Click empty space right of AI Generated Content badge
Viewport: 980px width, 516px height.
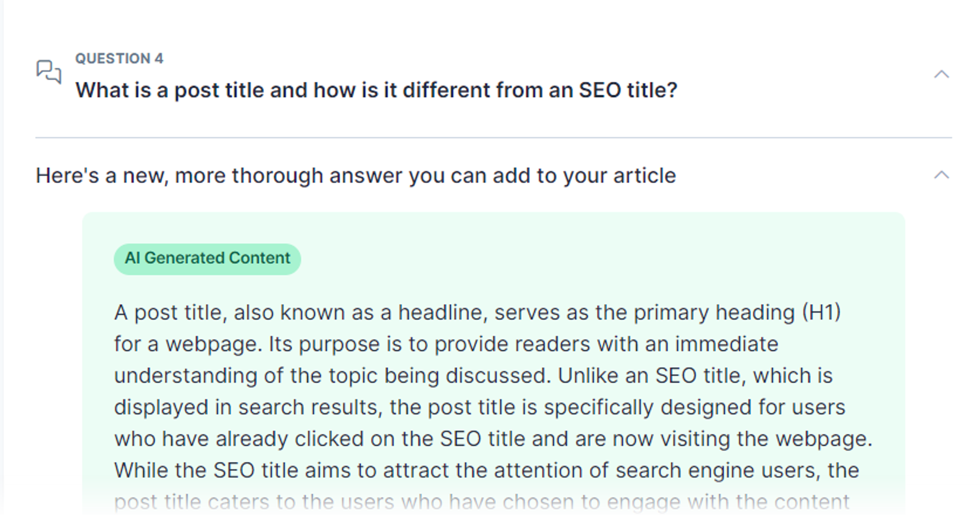(588, 258)
